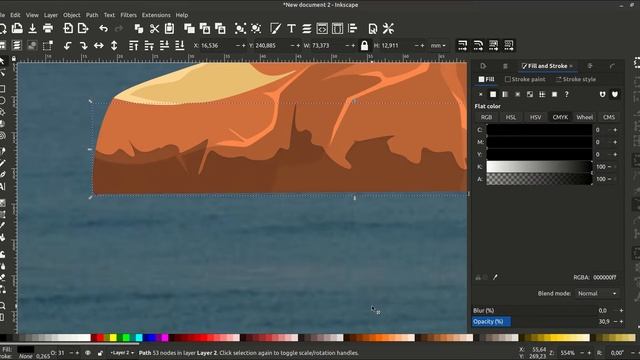
Task: Toggle width/height ratio lock
Action: tap(364, 45)
